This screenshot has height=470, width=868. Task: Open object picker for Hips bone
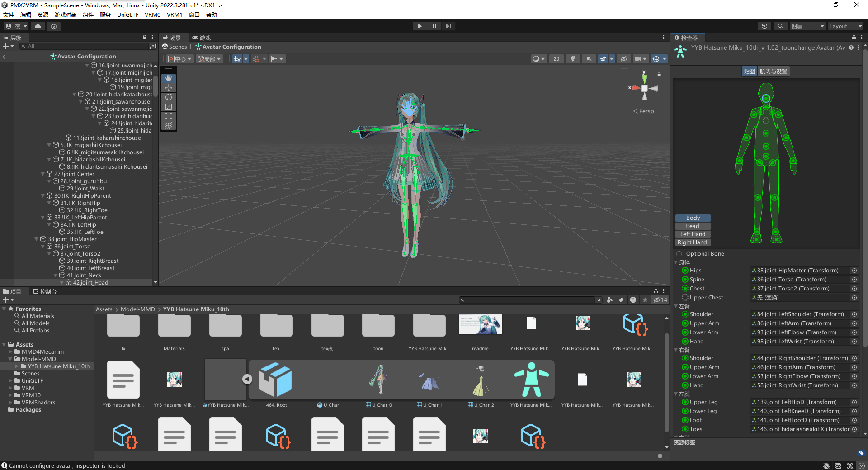click(x=854, y=271)
